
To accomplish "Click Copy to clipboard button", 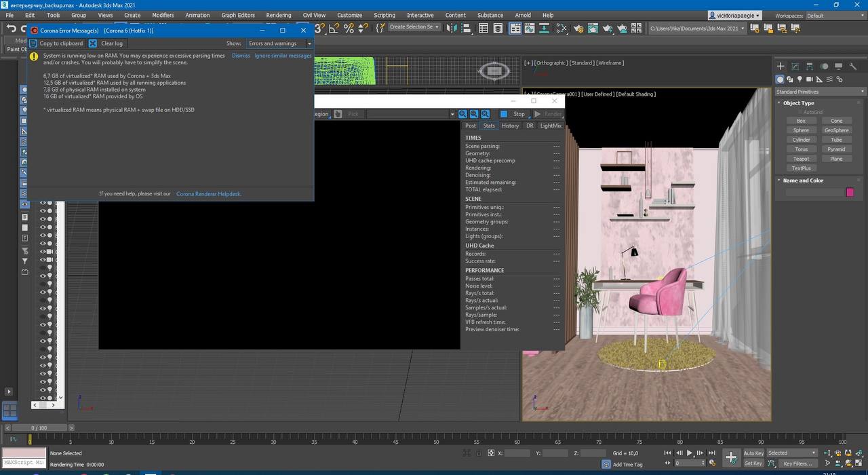I will (56, 43).
